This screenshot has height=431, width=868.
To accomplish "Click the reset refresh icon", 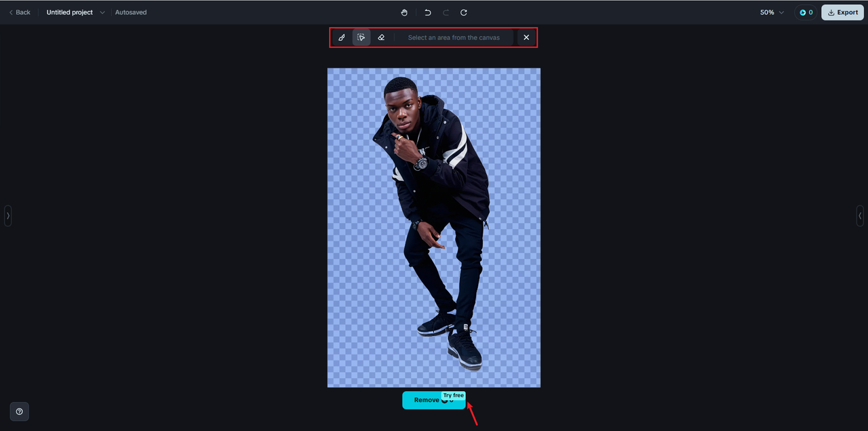I will [x=464, y=12].
